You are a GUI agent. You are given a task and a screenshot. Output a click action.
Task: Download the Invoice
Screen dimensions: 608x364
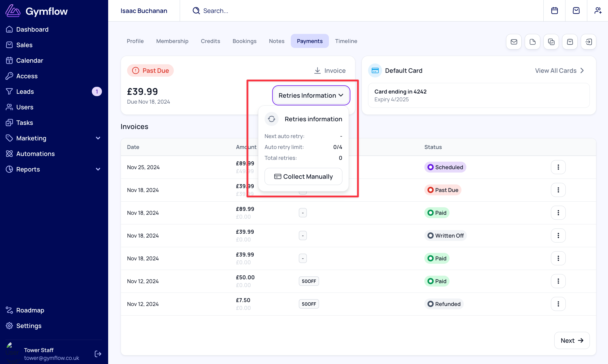[x=330, y=70]
